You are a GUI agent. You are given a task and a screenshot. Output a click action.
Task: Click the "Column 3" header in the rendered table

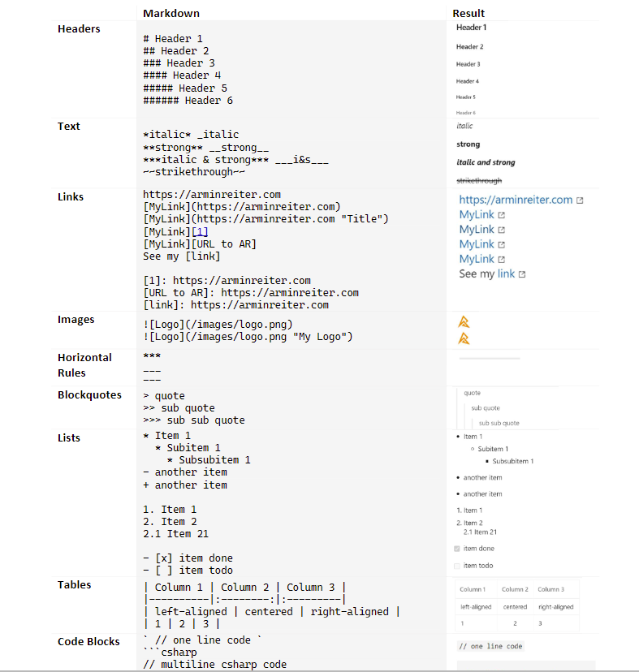(x=549, y=589)
